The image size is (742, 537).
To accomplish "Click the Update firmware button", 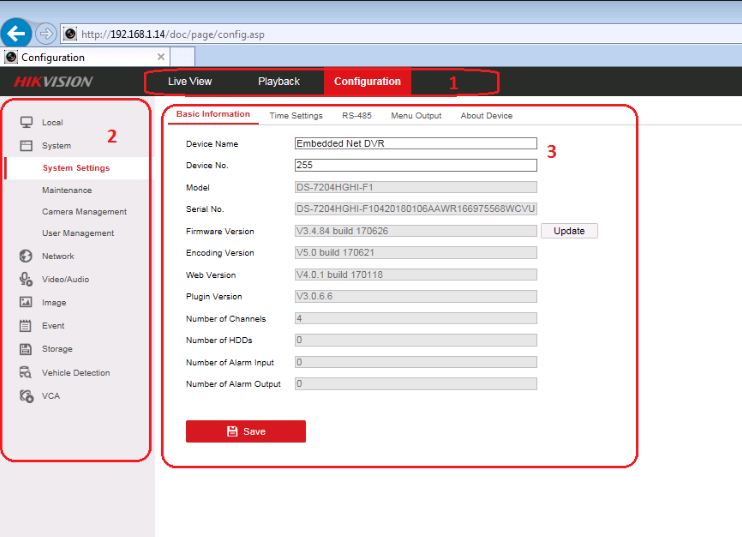I will [569, 231].
